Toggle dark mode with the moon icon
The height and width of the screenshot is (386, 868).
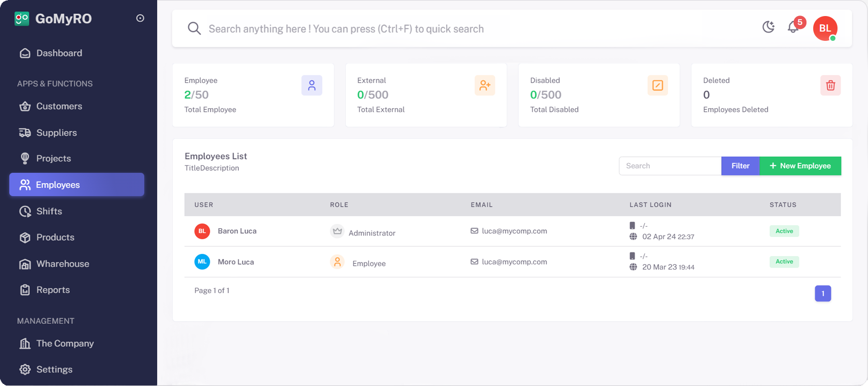point(768,27)
